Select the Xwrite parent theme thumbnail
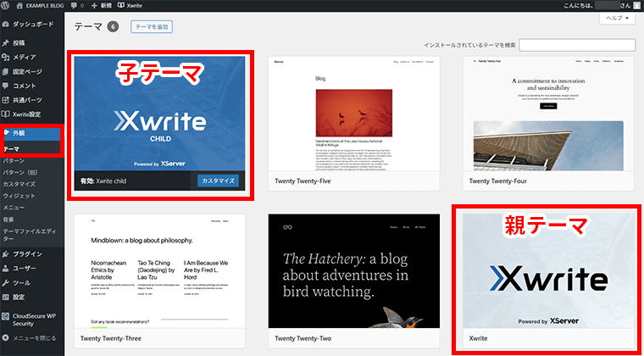The height and width of the screenshot is (356, 644). coord(548,271)
